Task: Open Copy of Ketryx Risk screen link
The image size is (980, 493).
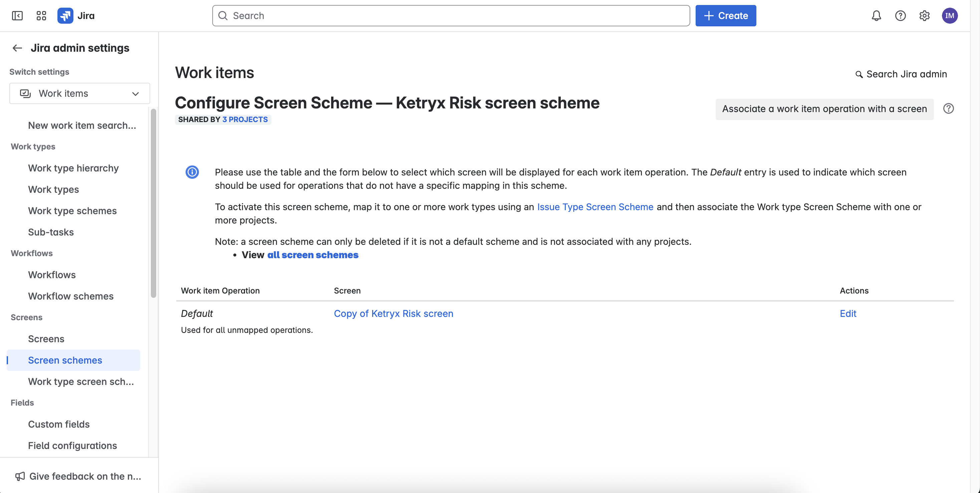Action: [394, 314]
